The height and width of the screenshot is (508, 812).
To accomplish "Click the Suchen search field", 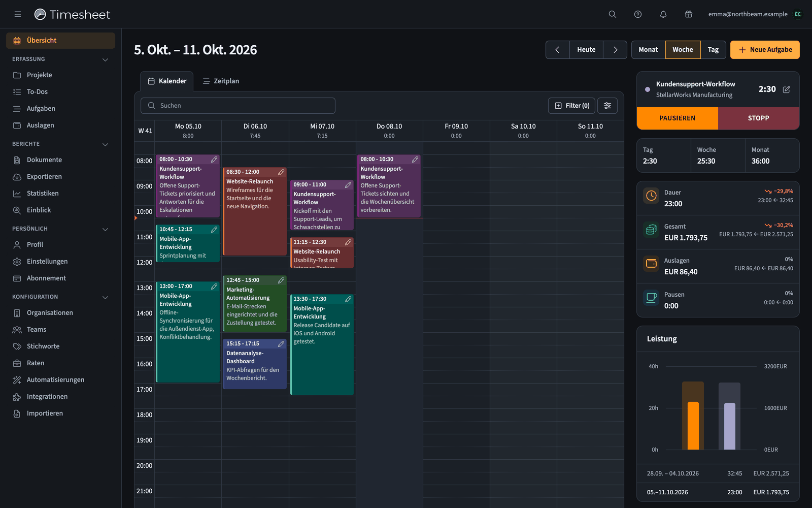I will (238, 106).
